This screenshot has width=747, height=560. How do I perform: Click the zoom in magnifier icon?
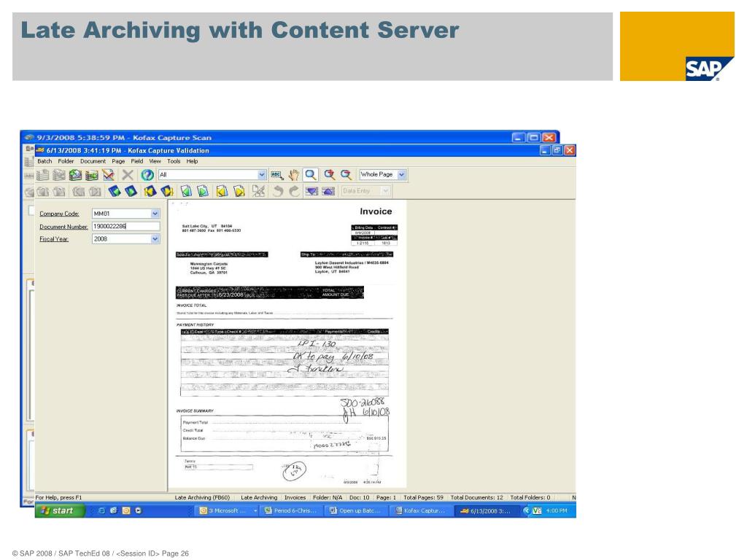pyautogui.click(x=329, y=175)
